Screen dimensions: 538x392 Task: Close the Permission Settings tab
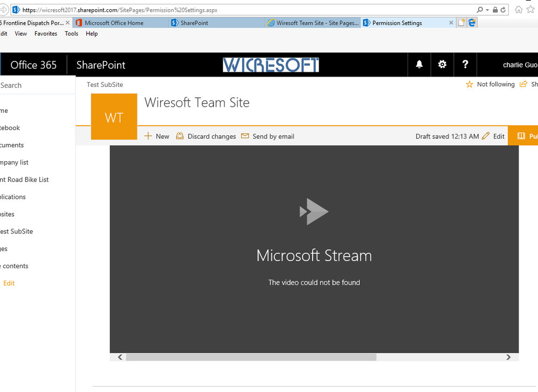pyautogui.click(x=451, y=23)
